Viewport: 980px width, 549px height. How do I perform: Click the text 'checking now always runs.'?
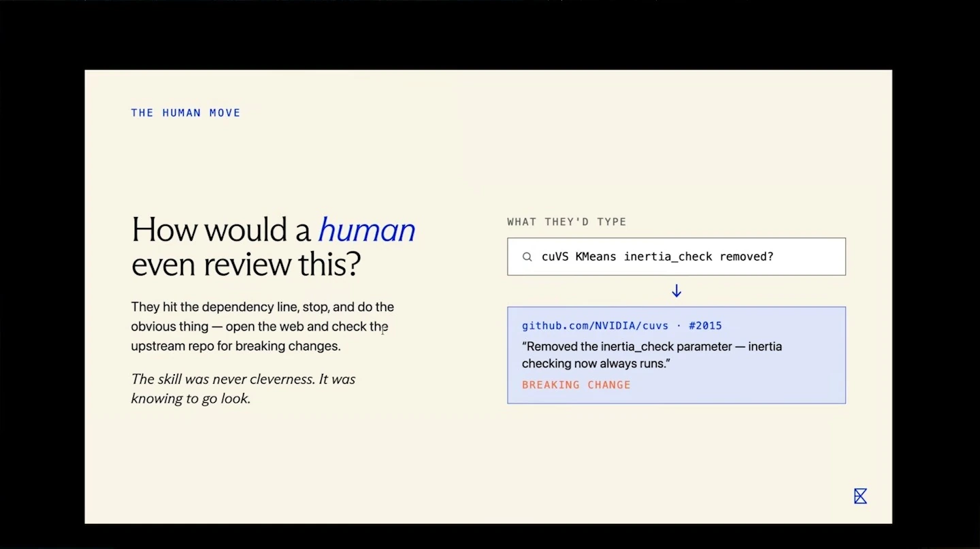point(596,364)
